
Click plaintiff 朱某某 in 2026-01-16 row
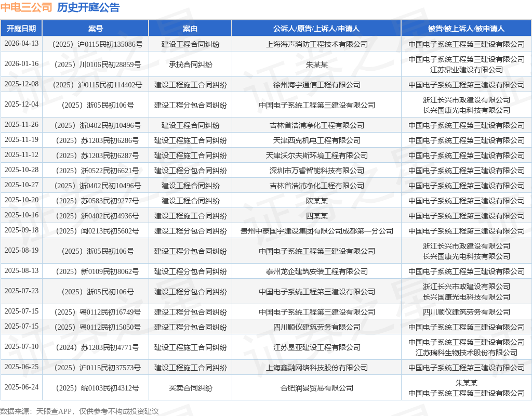(x=316, y=64)
